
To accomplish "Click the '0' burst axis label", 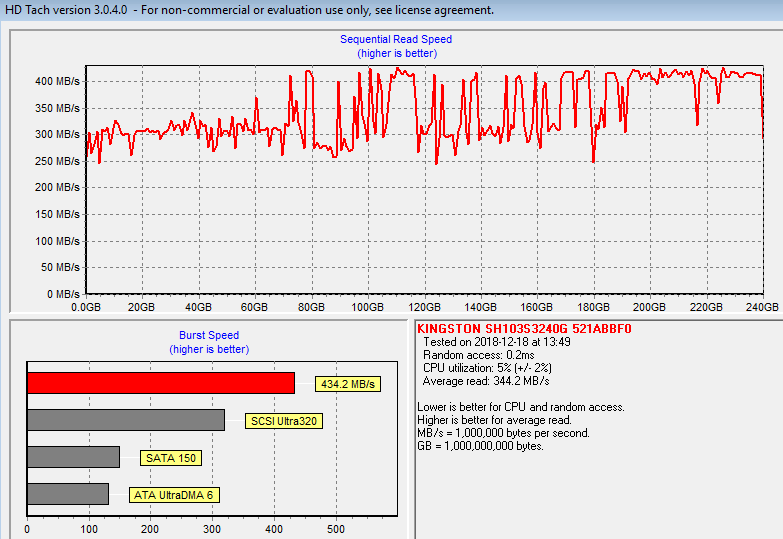I will click(27, 529).
